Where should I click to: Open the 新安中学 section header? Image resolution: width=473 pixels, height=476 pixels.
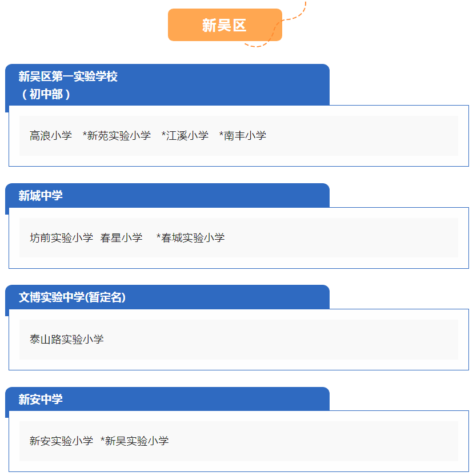click(x=167, y=399)
